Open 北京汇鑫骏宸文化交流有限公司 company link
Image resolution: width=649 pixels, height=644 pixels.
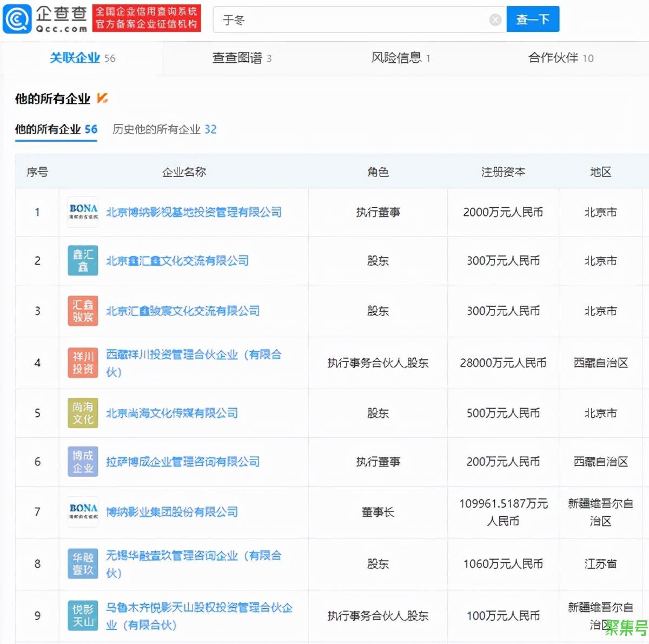(x=183, y=311)
